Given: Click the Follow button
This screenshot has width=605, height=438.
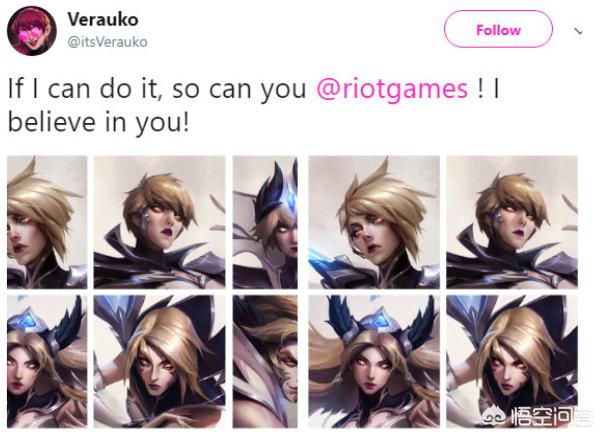Looking at the screenshot, I should click(x=498, y=29).
